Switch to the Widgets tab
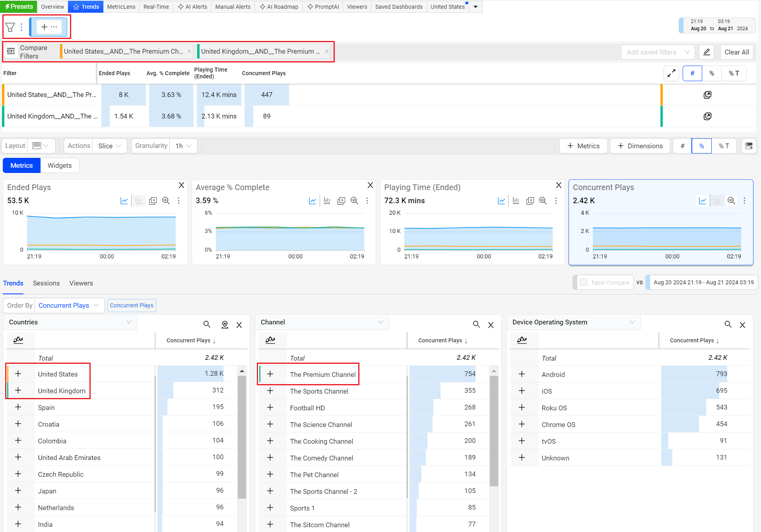Image resolution: width=761 pixels, height=532 pixels. [60, 165]
